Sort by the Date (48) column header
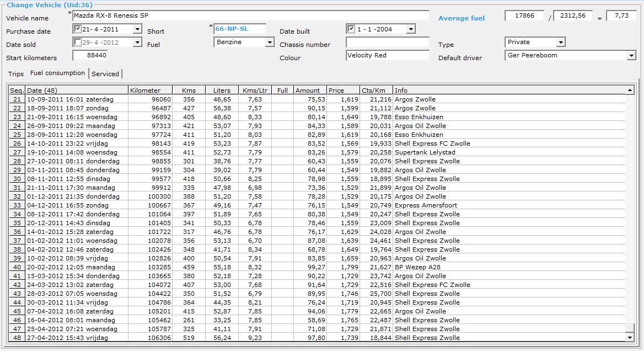The height and width of the screenshot is (351, 644). pyautogui.click(x=77, y=91)
